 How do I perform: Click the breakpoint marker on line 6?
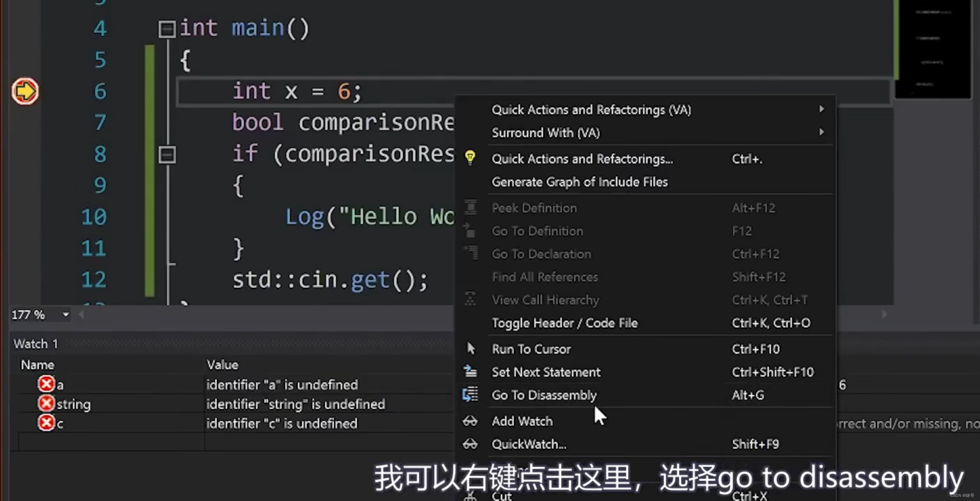point(25,91)
